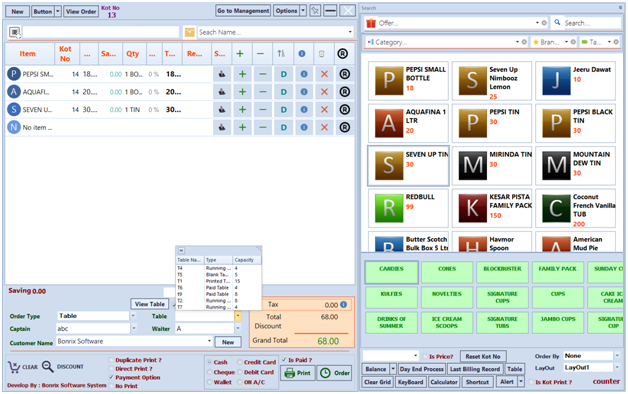Click the Reset Kot No button
The height and width of the screenshot is (394, 628).
pos(483,356)
